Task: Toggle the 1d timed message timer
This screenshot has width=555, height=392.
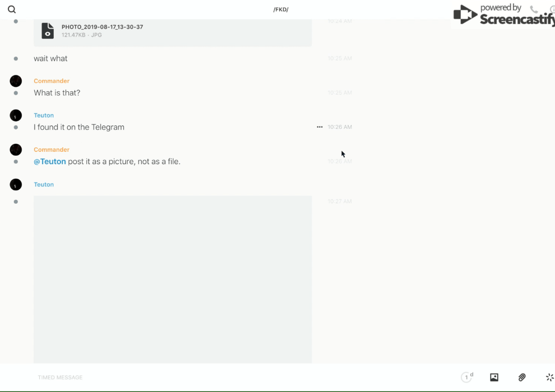Action: [x=467, y=377]
